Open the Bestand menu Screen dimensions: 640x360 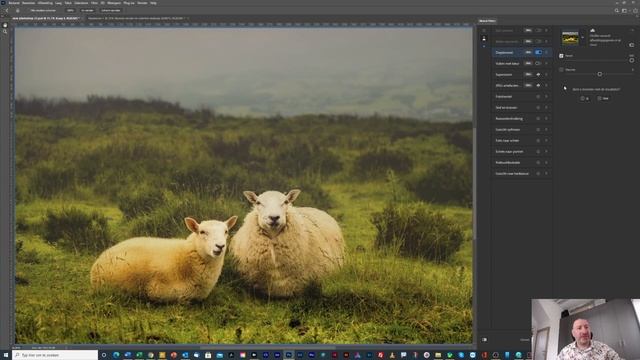[14, 3]
